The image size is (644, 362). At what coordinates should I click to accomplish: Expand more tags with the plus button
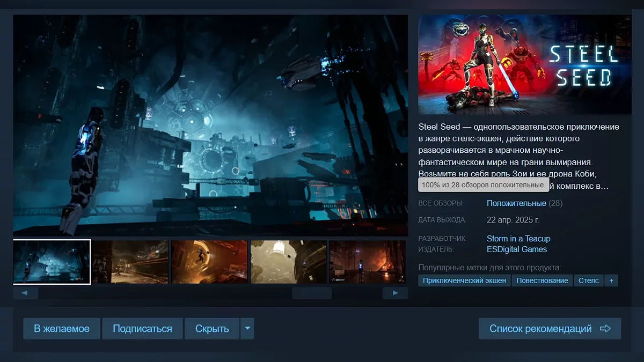point(611,280)
